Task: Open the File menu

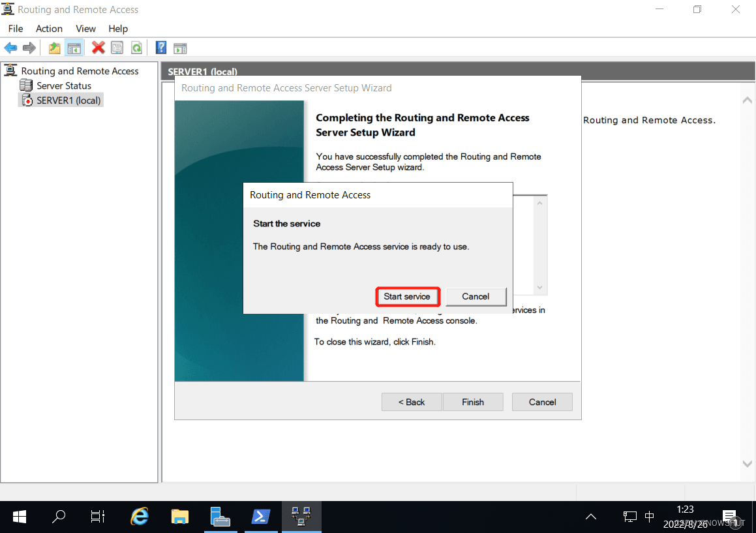Action: 16,29
